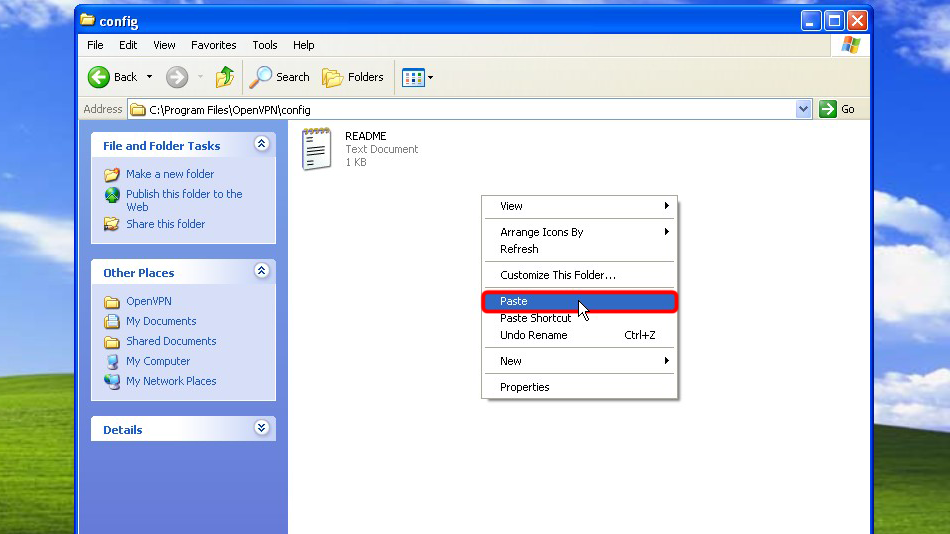Click Publish this folder to the Web
Screen dimensions: 950x534
183,194
